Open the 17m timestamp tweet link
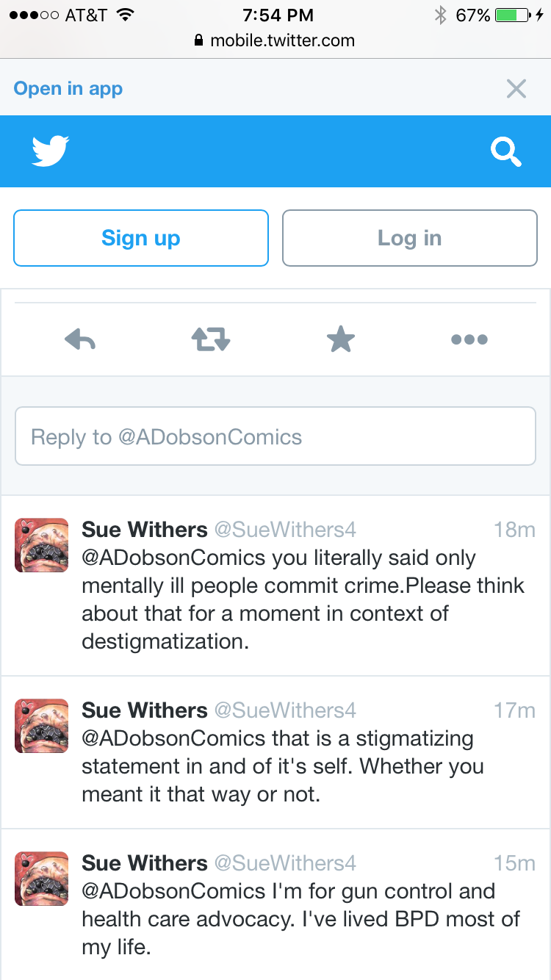The width and height of the screenshot is (551, 980). click(x=514, y=710)
